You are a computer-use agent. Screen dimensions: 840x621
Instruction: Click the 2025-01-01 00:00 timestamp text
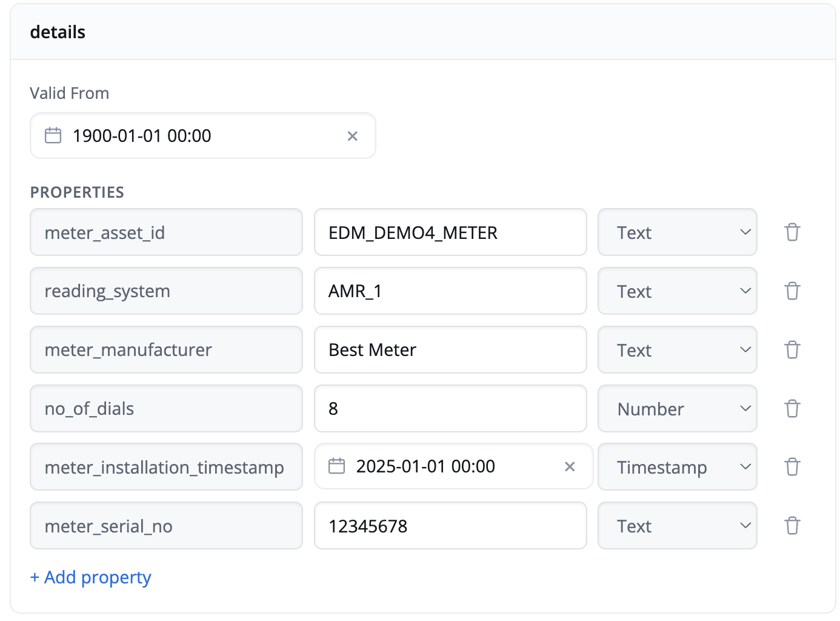[425, 466]
